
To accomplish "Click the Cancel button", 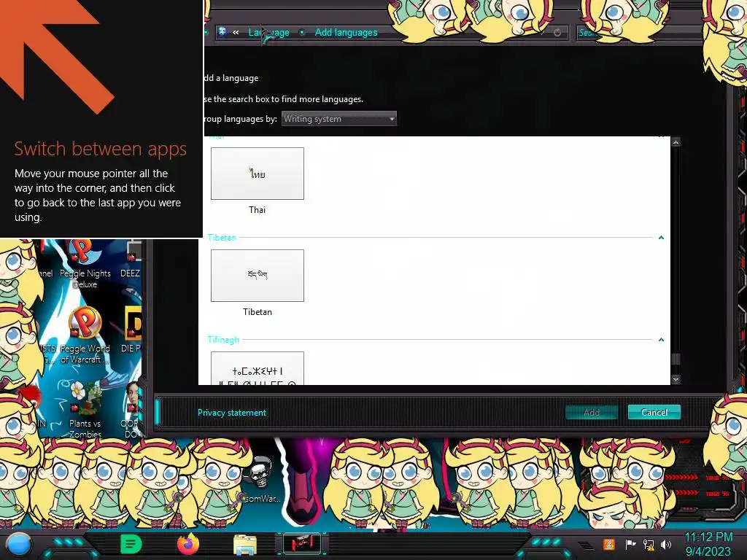I will (x=654, y=413).
